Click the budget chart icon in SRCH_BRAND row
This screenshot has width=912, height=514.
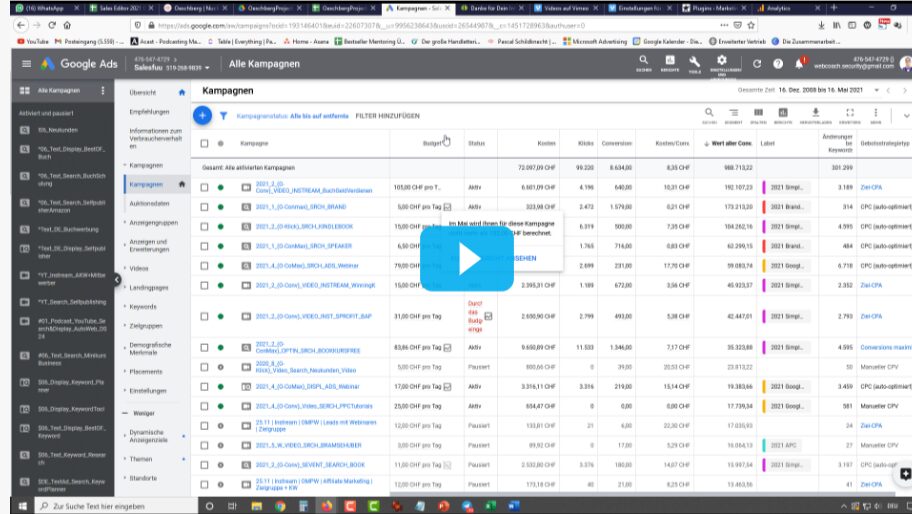point(447,207)
